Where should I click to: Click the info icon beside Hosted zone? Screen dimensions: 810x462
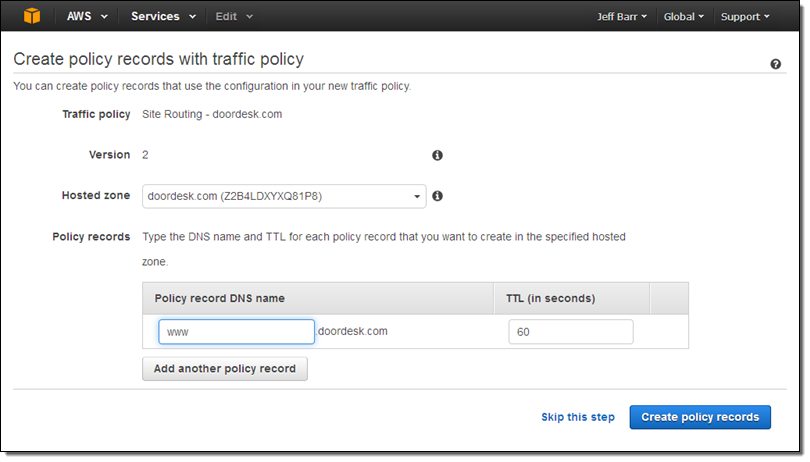pyautogui.click(x=437, y=196)
